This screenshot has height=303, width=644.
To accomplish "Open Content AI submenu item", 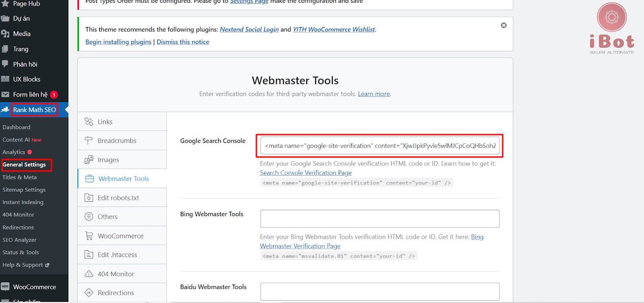I will [x=16, y=140].
